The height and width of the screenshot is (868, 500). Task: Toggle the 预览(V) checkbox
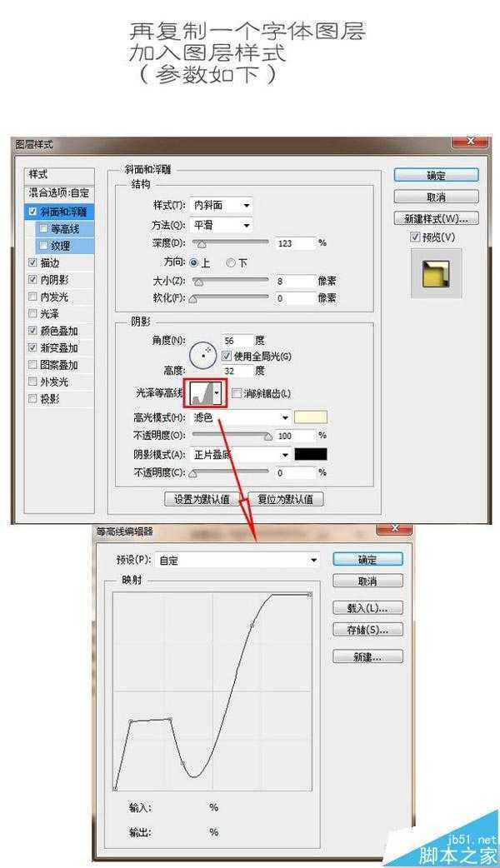(415, 237)
